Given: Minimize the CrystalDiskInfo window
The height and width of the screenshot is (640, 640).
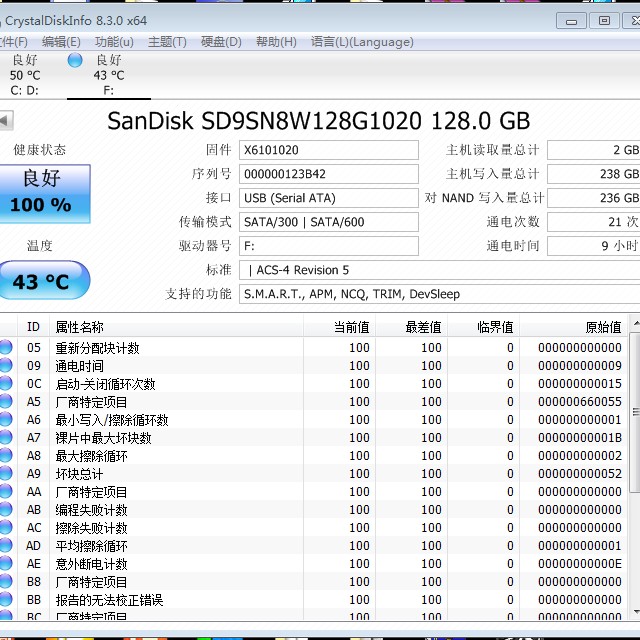Looking at the screenshot, I should coord(571,21).
